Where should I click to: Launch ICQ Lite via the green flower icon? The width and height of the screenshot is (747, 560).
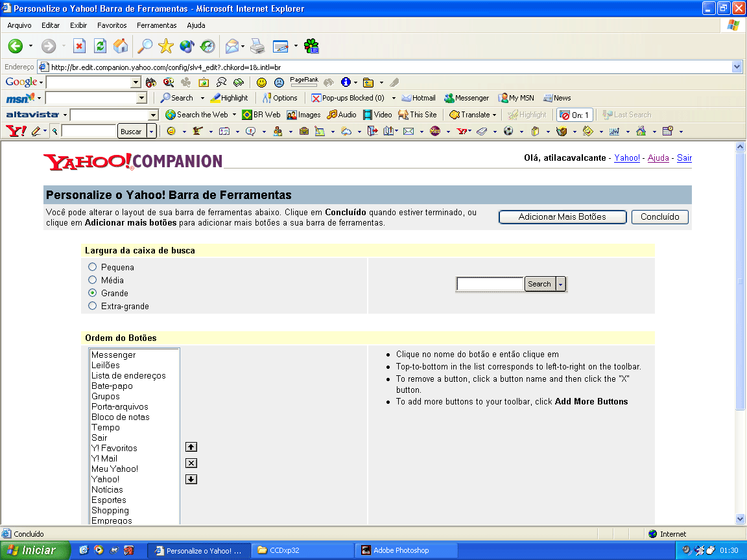(x=311, y=46)
